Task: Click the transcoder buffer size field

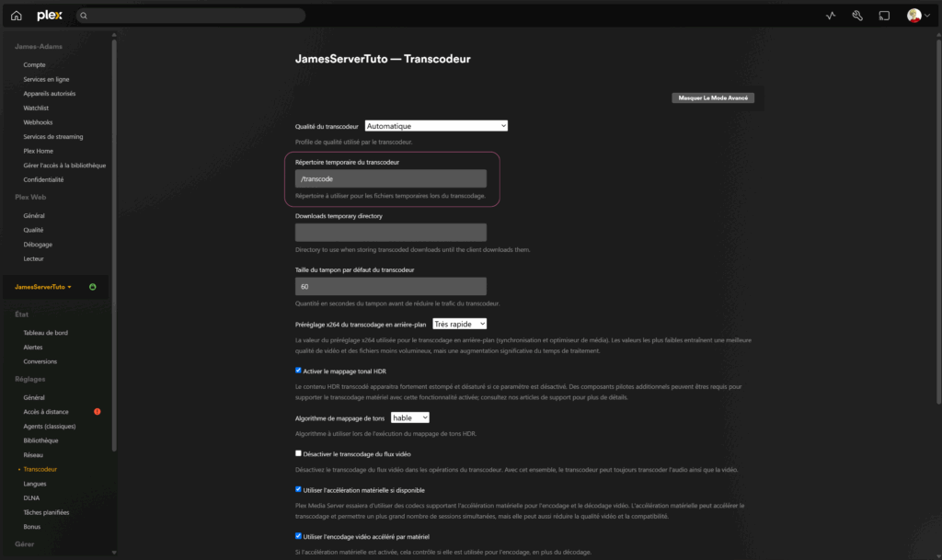Action: click(x=390, y=286)
